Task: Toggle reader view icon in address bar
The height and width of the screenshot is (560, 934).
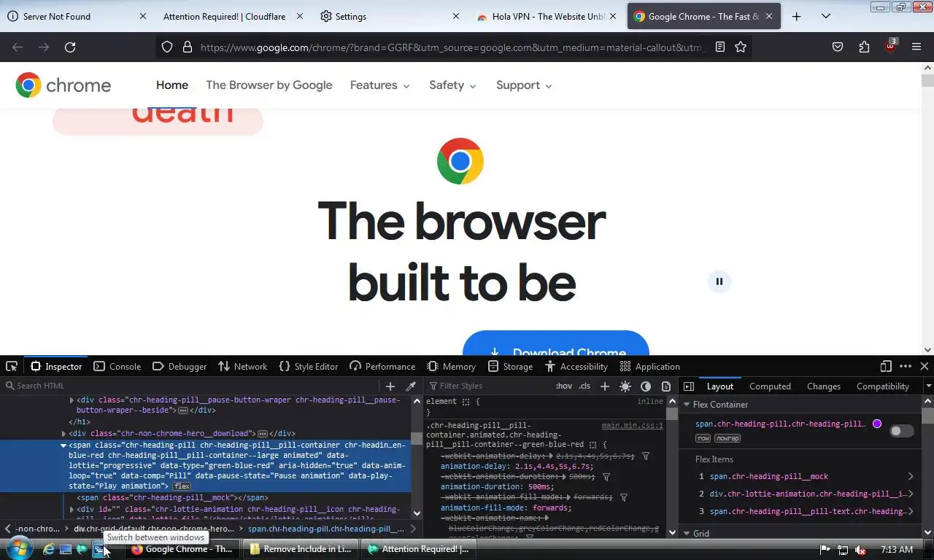Action: [720, 47]
